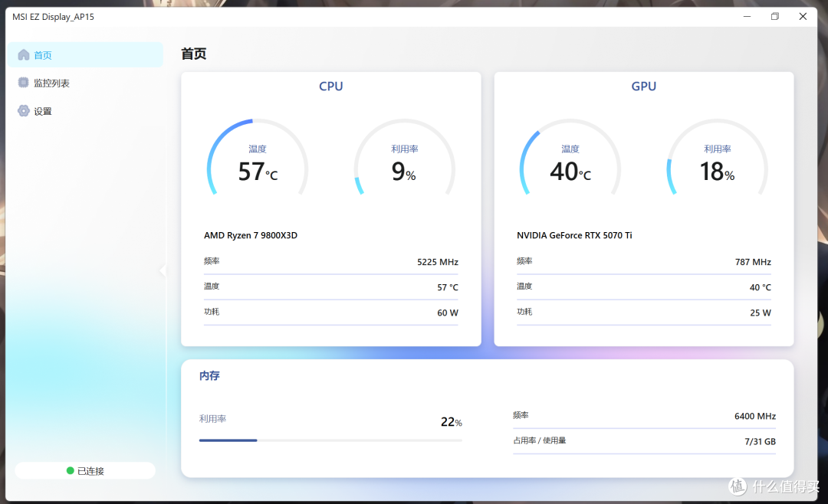Click the AMD Ryzen 7 9800X3D label
The image size is (828, 504).
(x=250, y=235)
